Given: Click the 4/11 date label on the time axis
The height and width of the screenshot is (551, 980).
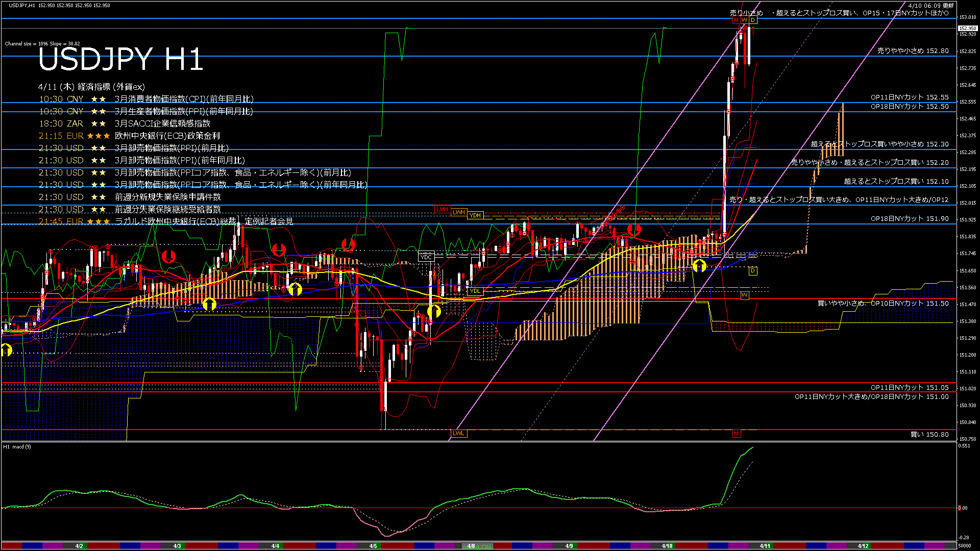Looking at the screenshot, I should pyautogui.click(x=765, y=546).
